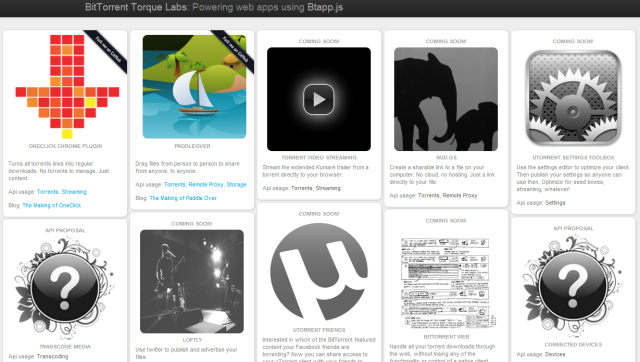Click the Coming Soon label above Torrent Video Streaming

[x=319, y=41]
